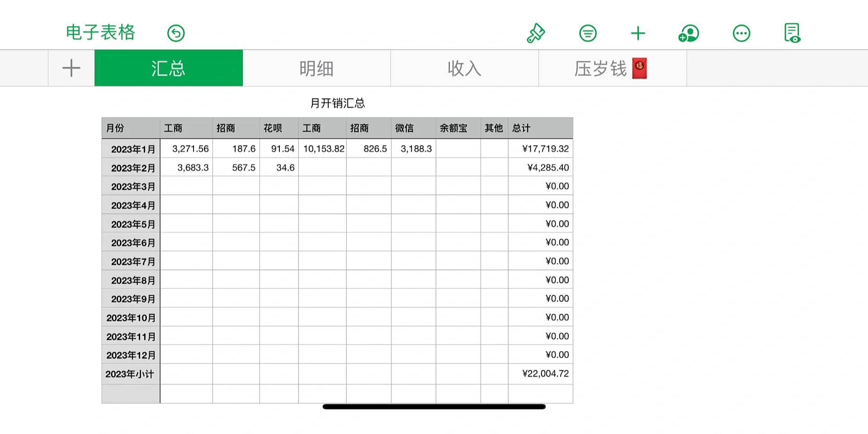Click the 花呗 column header cell
The width and height of the screenshot is (868, 434).
tap(279, 128)
